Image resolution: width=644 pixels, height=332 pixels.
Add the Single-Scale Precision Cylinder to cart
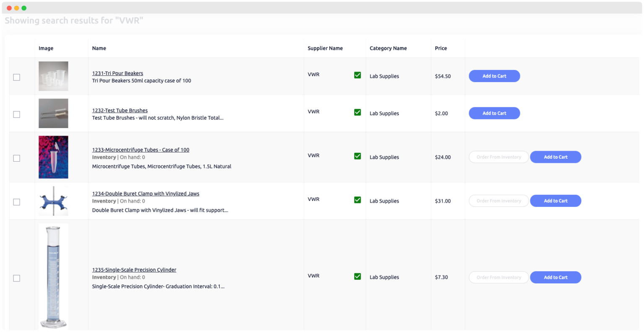[556, 277]
